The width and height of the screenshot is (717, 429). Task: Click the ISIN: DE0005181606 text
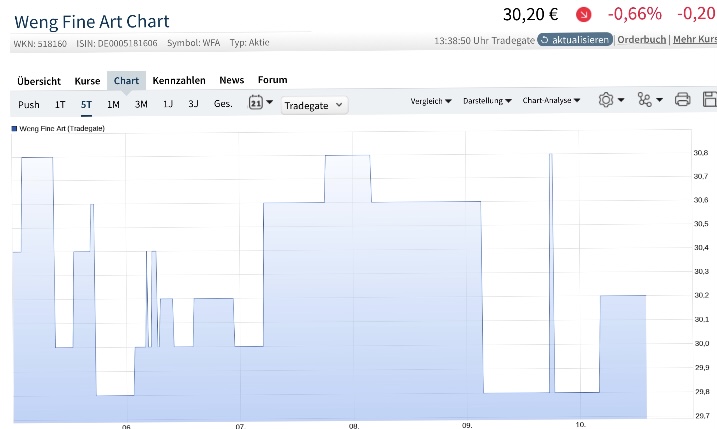(117, 43)
